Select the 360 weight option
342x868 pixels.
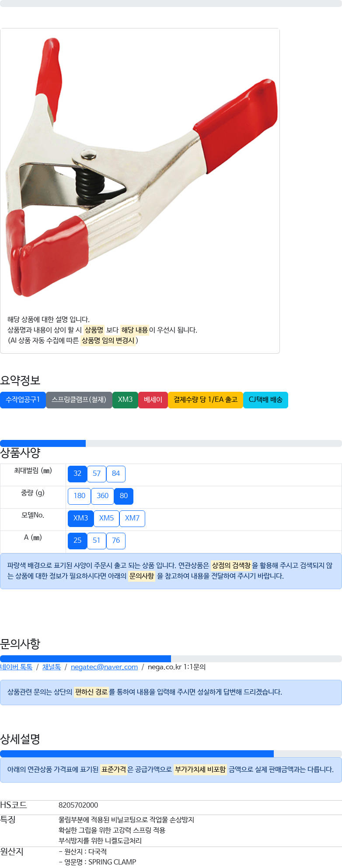pos(102,496)
